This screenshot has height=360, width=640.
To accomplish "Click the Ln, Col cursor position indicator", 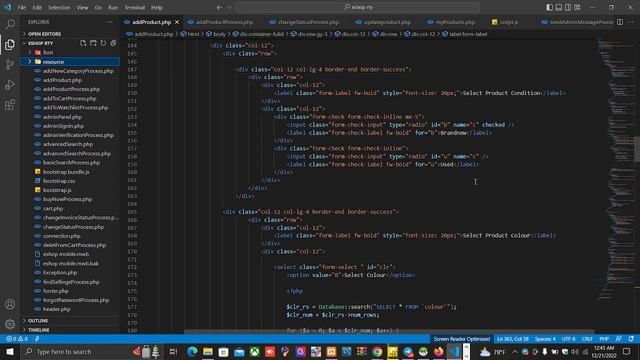I will point(513,339).
